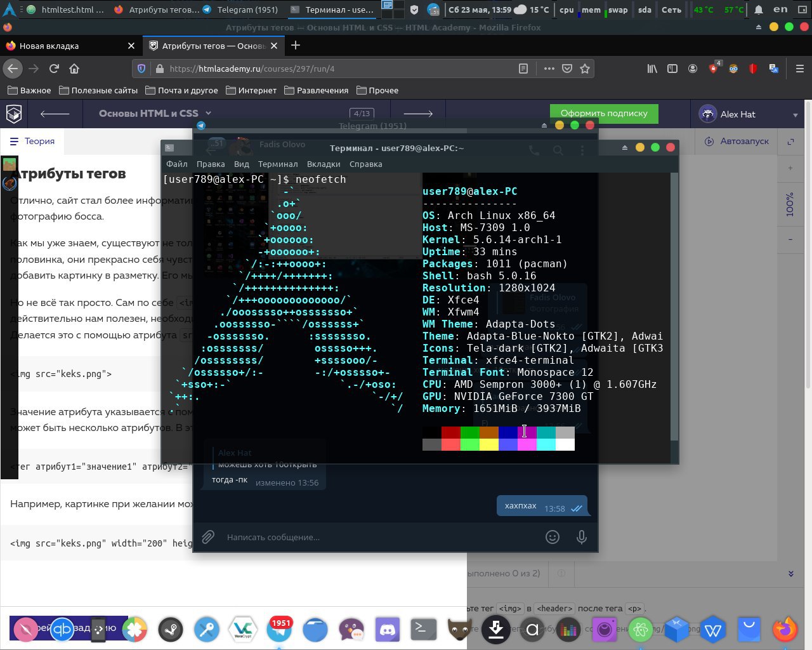Open Firefox account icon
812x650 pixels.
693,69
